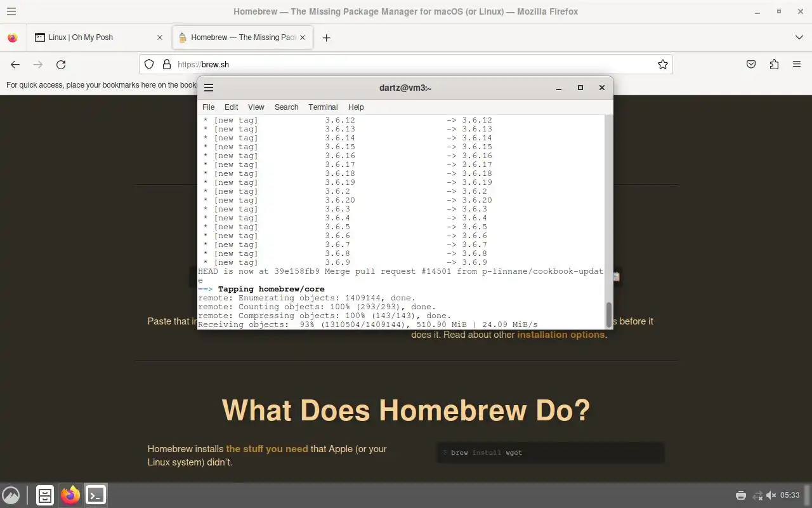Go back one page in Firefox
The height and width of the screenshot is (508, 812).
pyautogui.click(x=15, y=64)
